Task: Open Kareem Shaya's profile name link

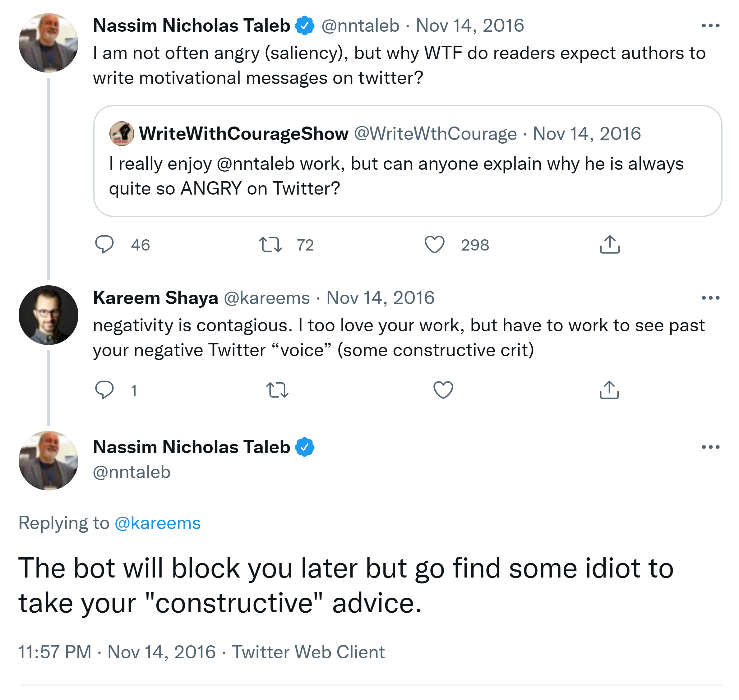Action: (156, 298)
